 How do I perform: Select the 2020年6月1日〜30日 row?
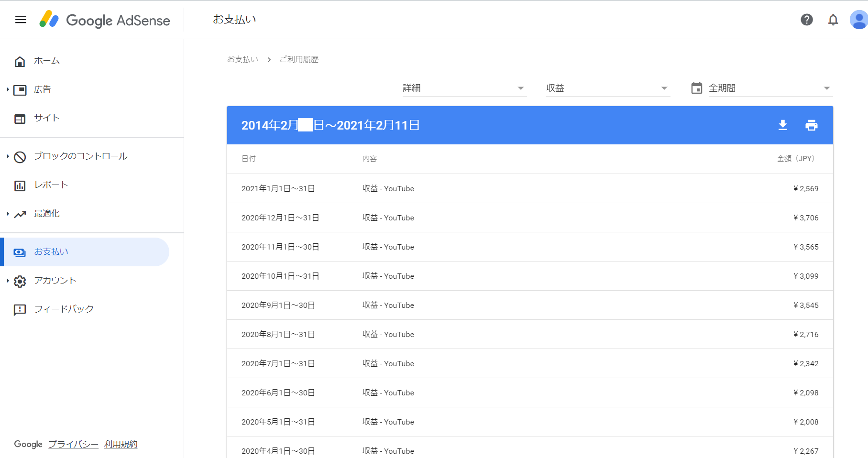pos(530,393)
